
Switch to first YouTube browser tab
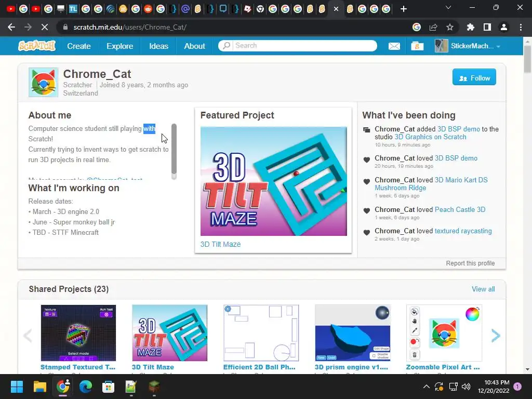click(11, 9)
